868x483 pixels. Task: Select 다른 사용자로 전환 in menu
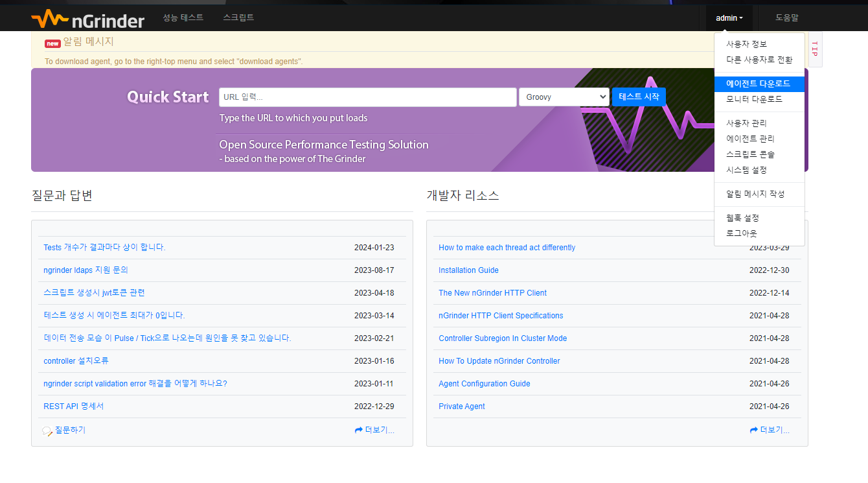coord(759,60)
